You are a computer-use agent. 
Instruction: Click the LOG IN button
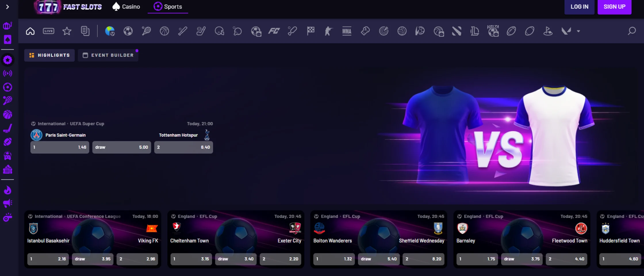click(579, 7)
